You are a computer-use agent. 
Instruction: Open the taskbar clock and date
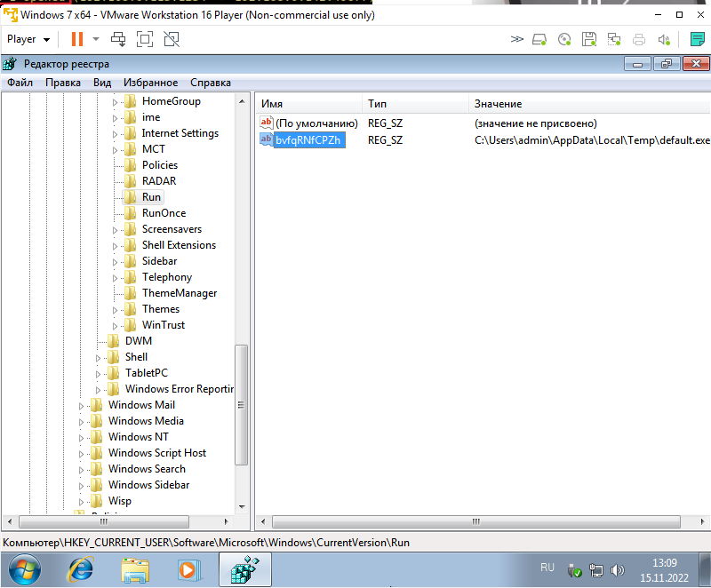click(664, 570)
